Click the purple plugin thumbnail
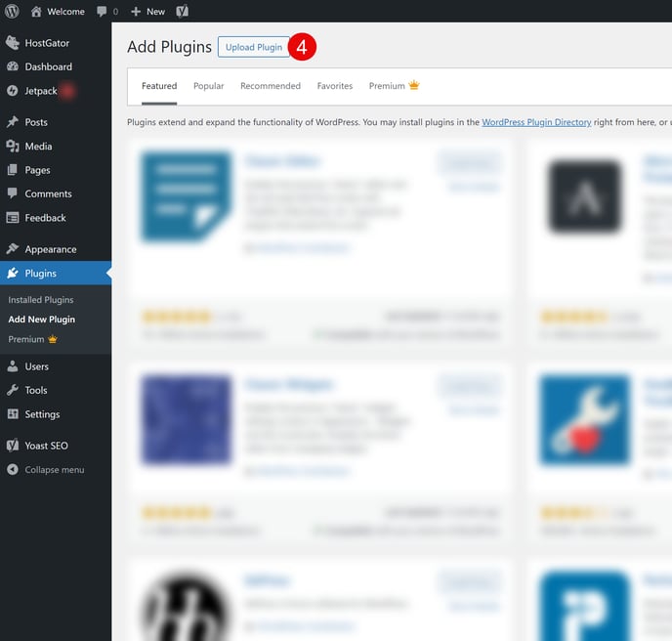The image size is (672, 641). click(186, 419)
